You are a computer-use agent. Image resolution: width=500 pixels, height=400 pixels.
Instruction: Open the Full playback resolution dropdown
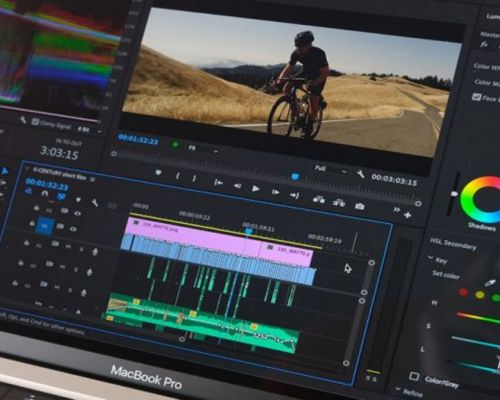[331, 170]
